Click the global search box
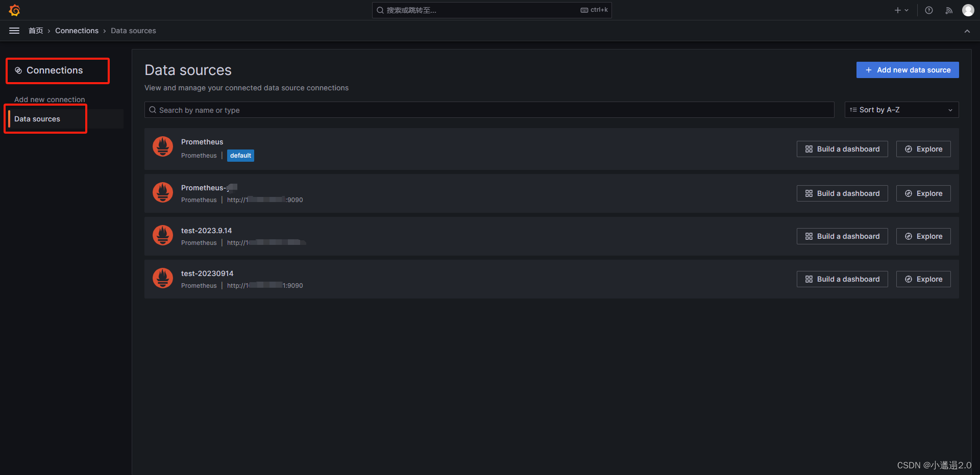Image resolution: width=980 pixels, height=475 pixels. point(492,10)
